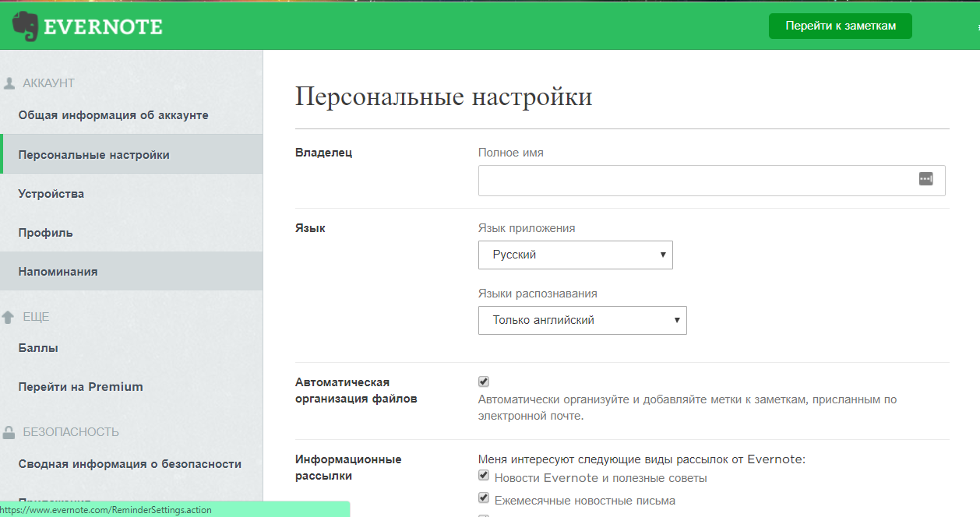Screen dimensions: 980x517
Task: Toggle the Ежемесячные новостные письма checkbox
Action: pos(484,498)
